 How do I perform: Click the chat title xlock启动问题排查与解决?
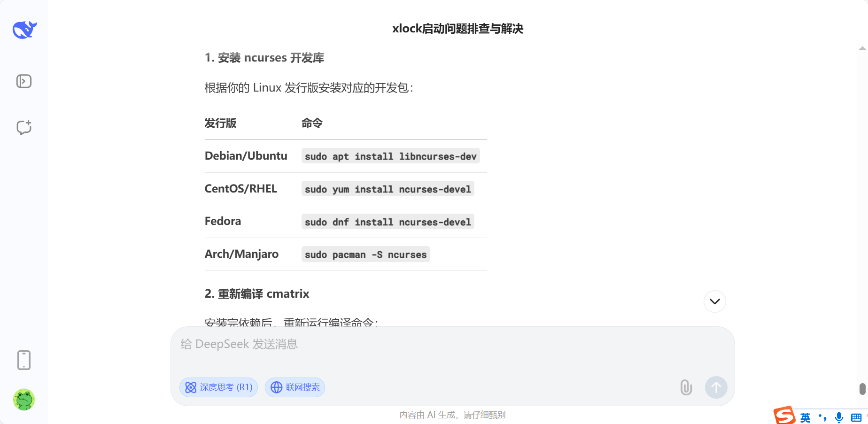click(458, 29)
